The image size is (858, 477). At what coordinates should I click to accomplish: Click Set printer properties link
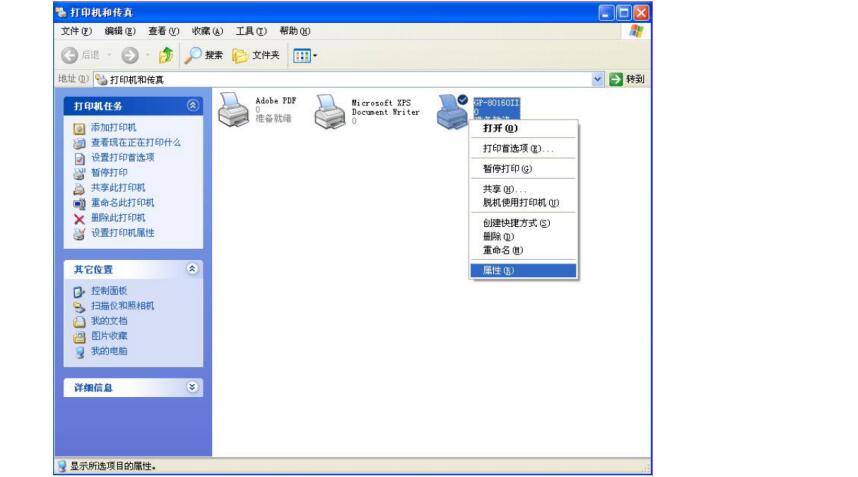tap(123, 233)
